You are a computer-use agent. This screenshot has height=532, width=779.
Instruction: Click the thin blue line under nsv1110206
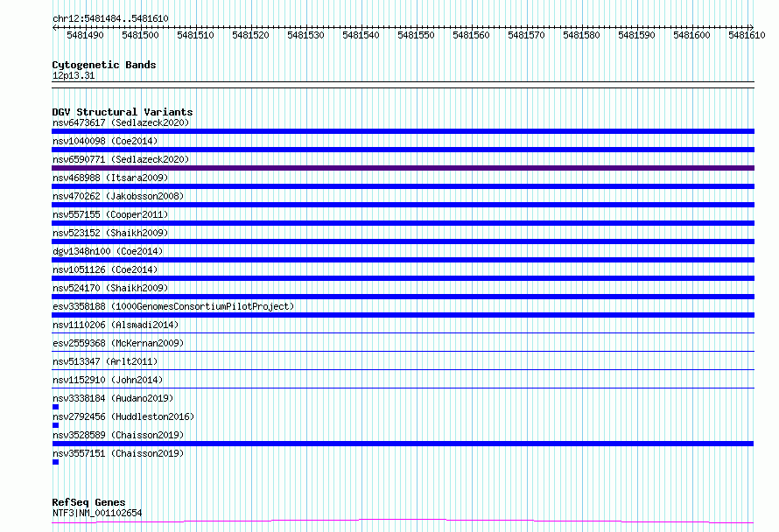coord(403,332)
